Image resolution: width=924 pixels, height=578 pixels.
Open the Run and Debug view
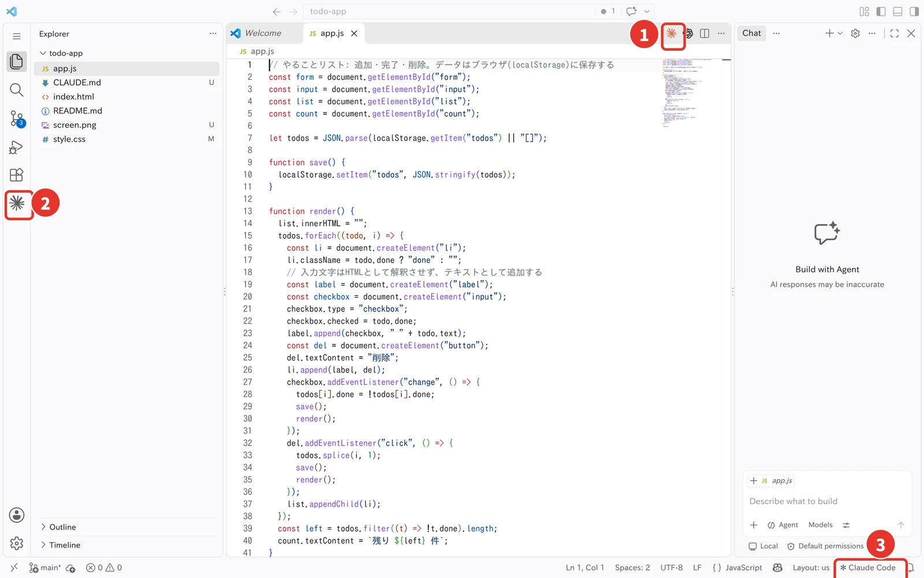tap(17, 147)
